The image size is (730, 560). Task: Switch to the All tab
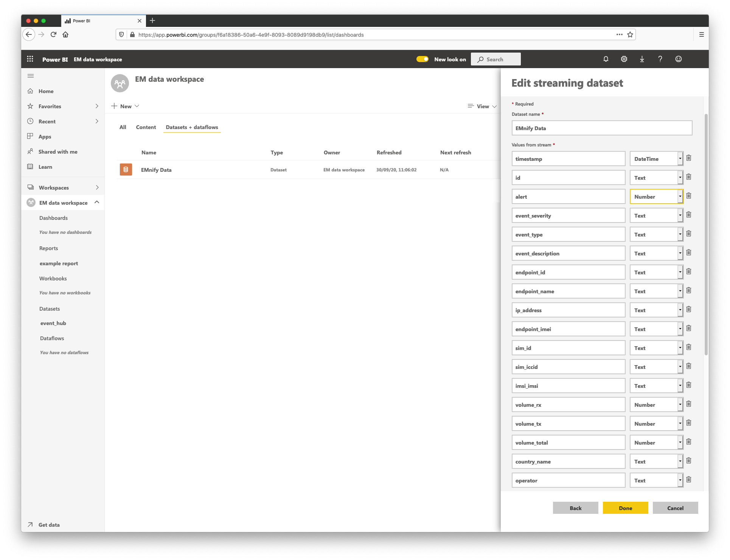point(123,127)
